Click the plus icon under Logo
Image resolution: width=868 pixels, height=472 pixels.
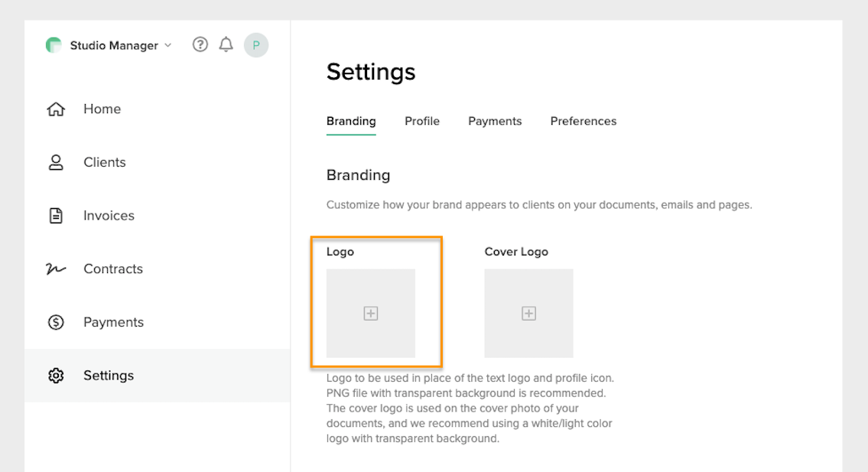371,314
